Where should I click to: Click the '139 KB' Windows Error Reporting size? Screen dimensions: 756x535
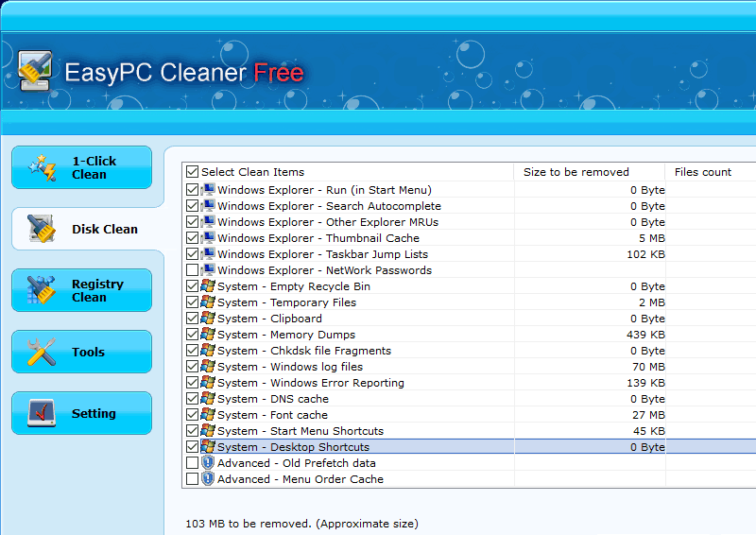point(645,383)
